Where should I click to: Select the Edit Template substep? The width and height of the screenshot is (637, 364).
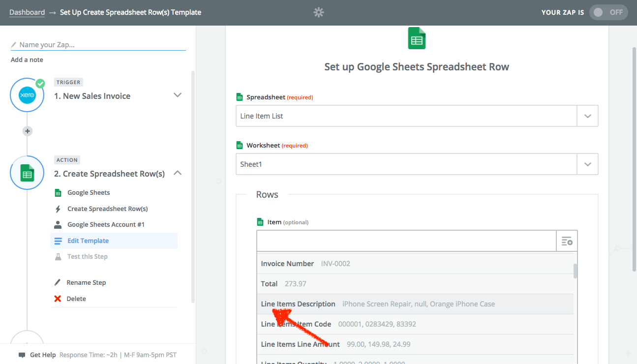tap(114, 241)
